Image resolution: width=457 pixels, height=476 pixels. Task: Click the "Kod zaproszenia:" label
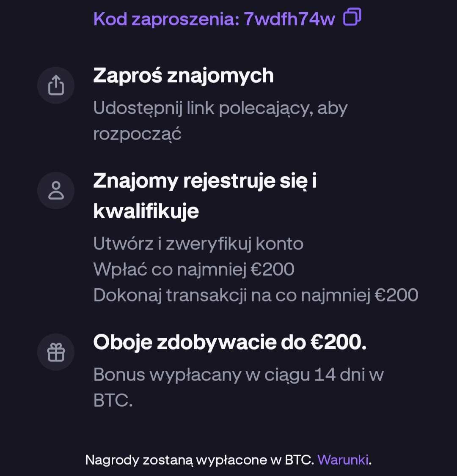[166, 19]
